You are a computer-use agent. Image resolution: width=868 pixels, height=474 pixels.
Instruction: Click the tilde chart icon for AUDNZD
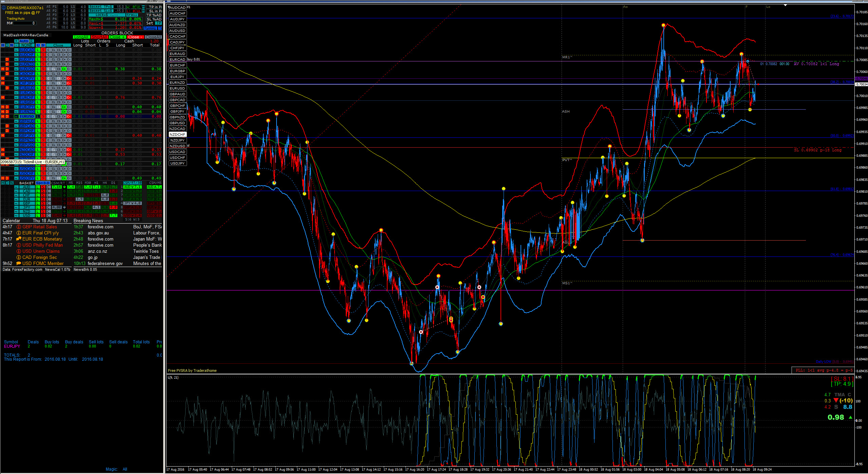click(16, 64)
